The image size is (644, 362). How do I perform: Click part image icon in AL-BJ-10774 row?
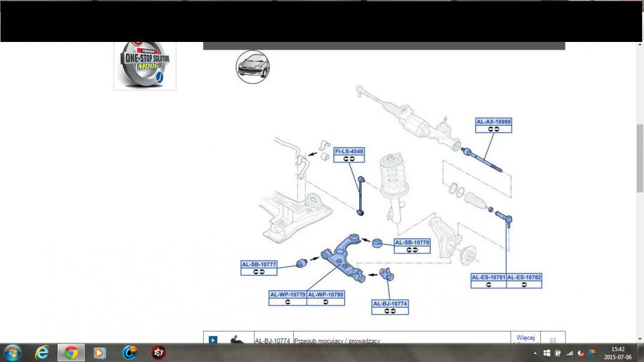point(237,339)
